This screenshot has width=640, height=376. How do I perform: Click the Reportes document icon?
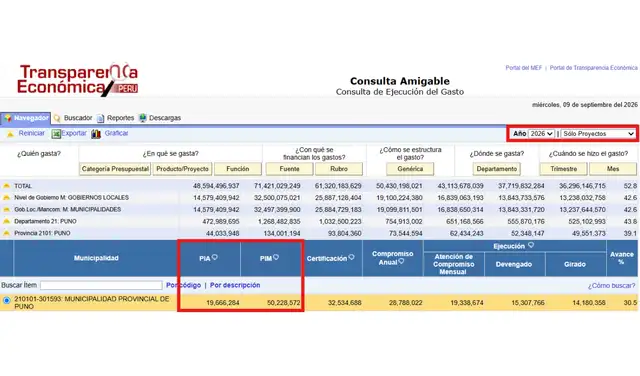coord(100,118)
